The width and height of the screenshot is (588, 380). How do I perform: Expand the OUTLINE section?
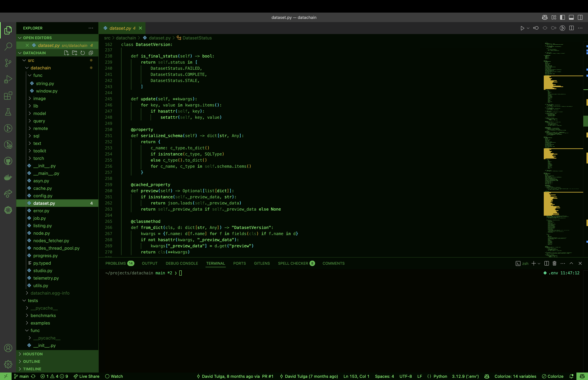click(x=32, y=361)
